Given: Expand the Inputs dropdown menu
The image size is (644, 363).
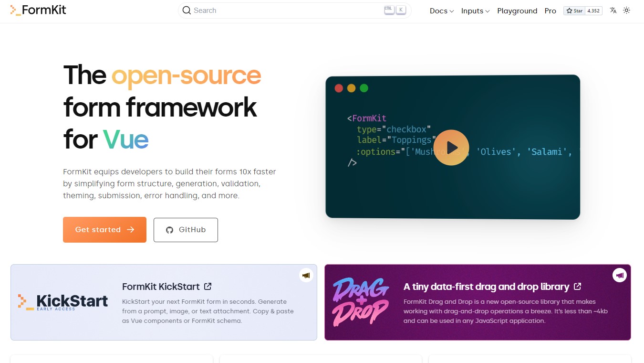Looking at the screenshot, I should point(476,11).
